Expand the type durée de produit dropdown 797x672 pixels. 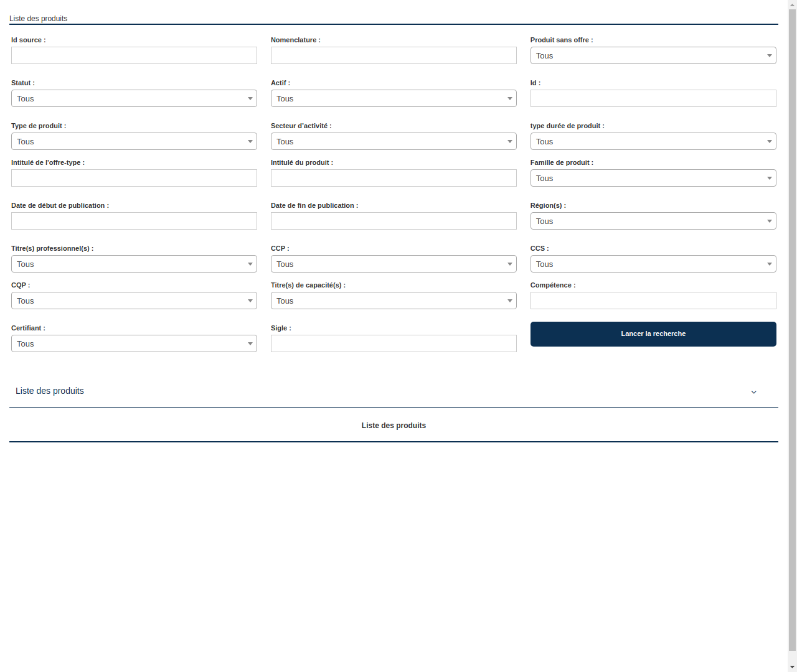(653, 141)
